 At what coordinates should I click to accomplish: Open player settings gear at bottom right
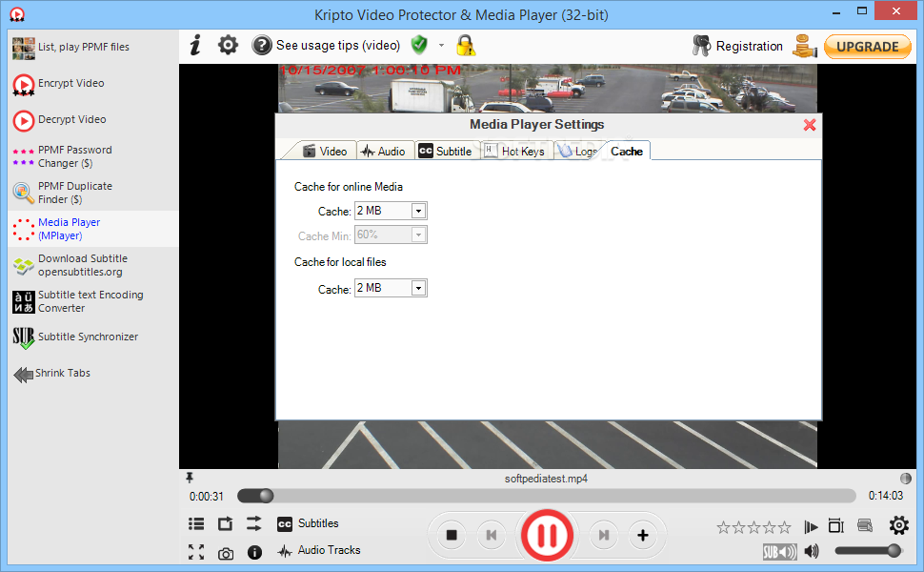(x=898, y=525)
